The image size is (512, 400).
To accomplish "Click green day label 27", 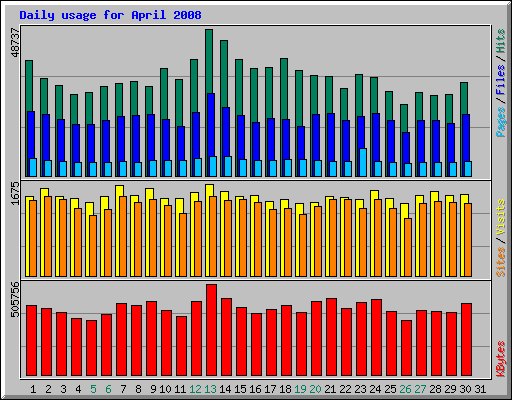I will [x=420, y=389].
